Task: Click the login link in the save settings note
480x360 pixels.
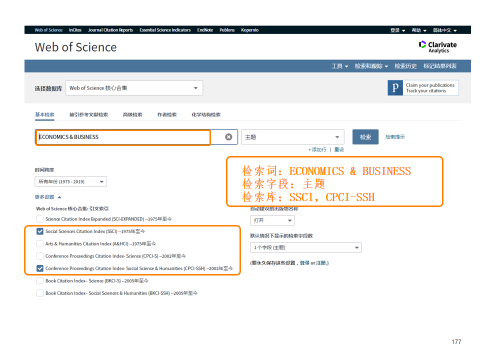Action: click(305, 263)
